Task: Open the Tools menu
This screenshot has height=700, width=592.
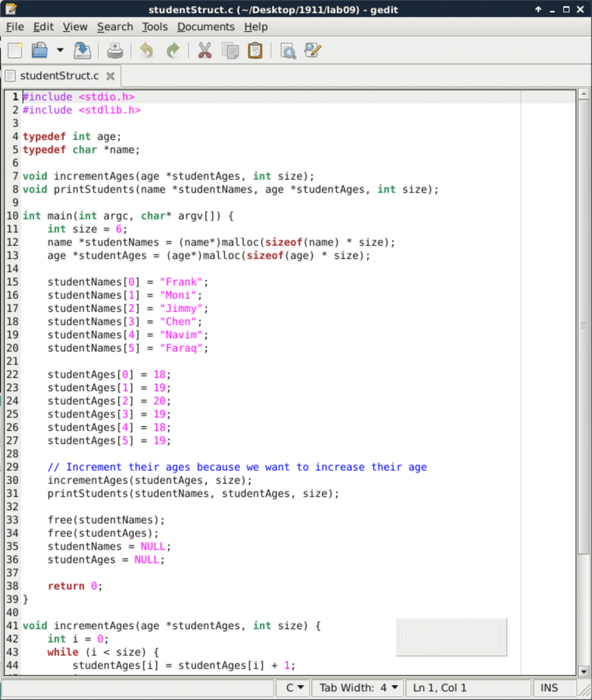Action: coord(154,27)
